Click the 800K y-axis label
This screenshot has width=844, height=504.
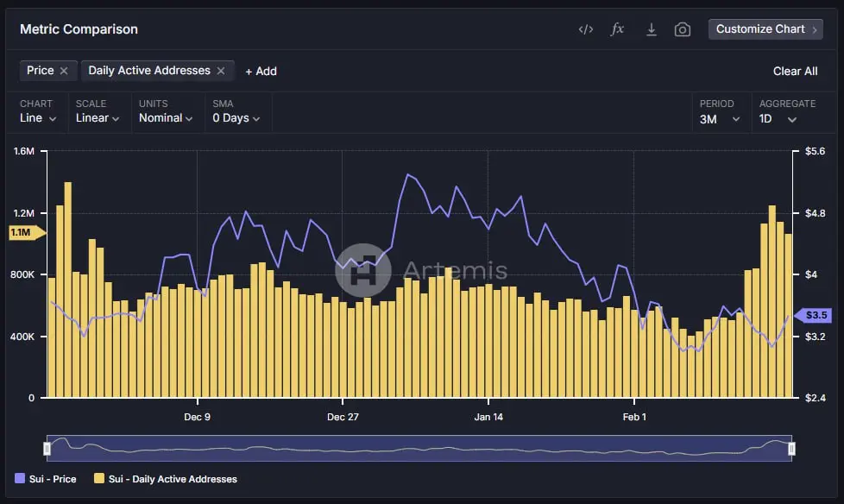point(22,274)
